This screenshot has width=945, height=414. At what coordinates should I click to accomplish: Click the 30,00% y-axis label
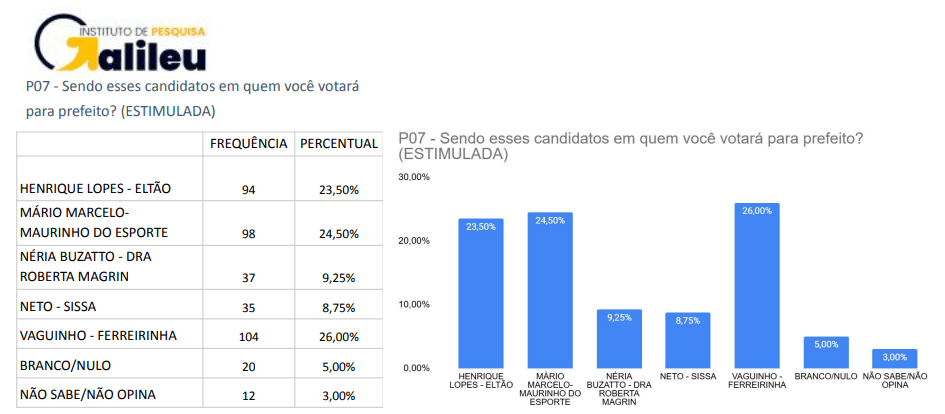(x=413, y=177)
